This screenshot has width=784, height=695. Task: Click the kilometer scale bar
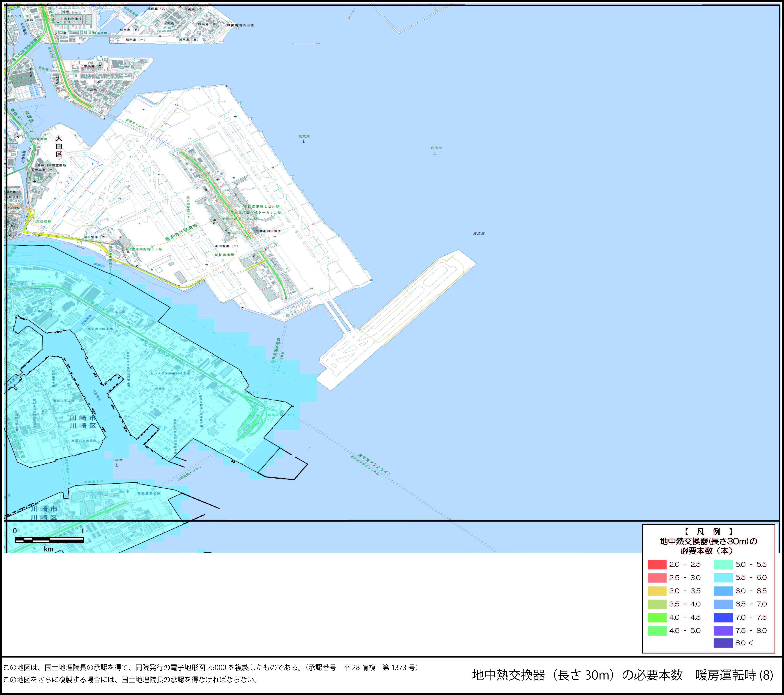[x=49, y=540]
